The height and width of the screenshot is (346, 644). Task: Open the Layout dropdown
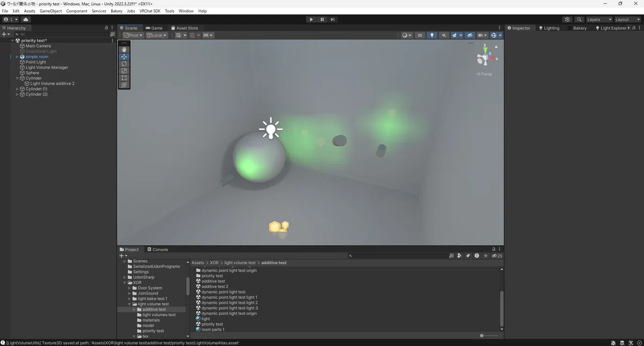pos(627,19)
